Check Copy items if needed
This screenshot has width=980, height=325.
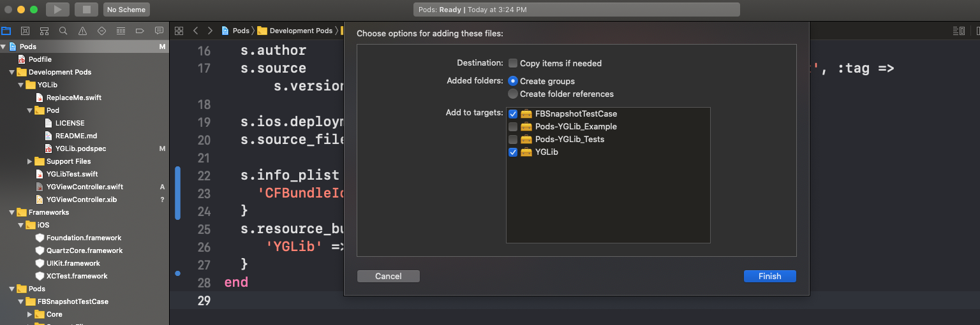[x=513, y=63]
